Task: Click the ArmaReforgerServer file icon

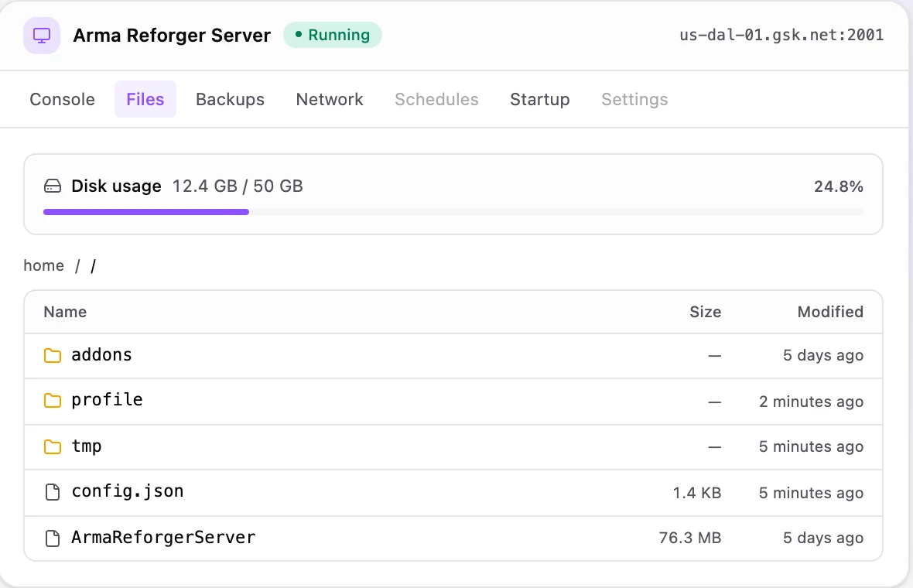Action: [53, 538]
